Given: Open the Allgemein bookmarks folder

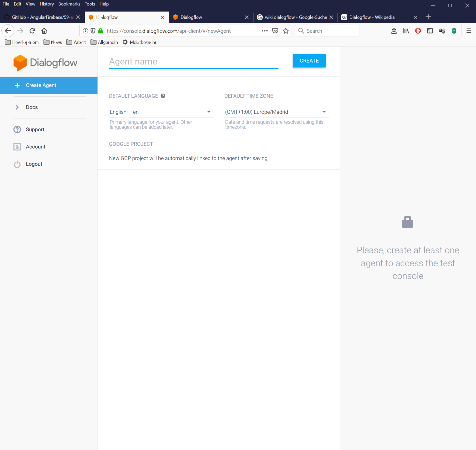Looking at the screenshot, I should (x=104, y=42).
